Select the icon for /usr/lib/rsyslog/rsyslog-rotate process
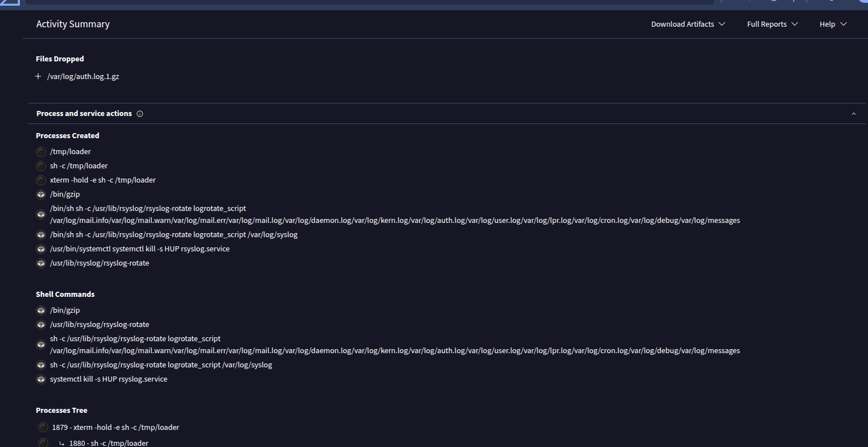The width and height of the screenshot is (868, 447). point(40,263)
